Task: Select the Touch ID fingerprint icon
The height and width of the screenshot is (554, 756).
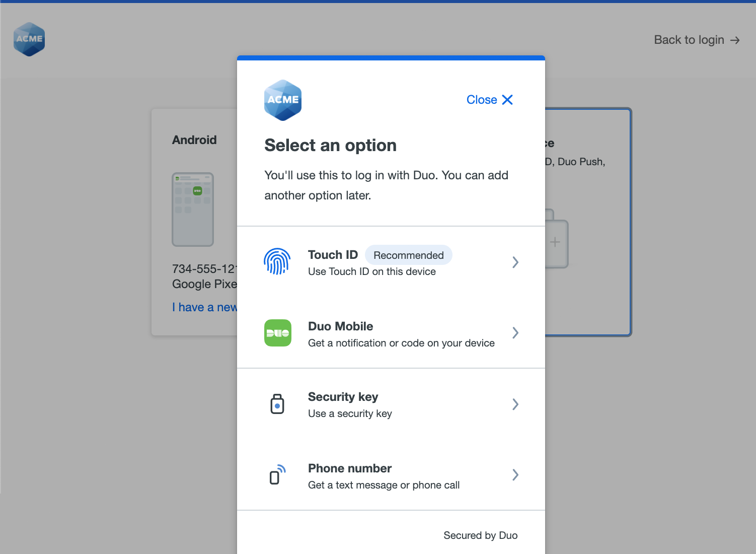Action: [277, 261]
